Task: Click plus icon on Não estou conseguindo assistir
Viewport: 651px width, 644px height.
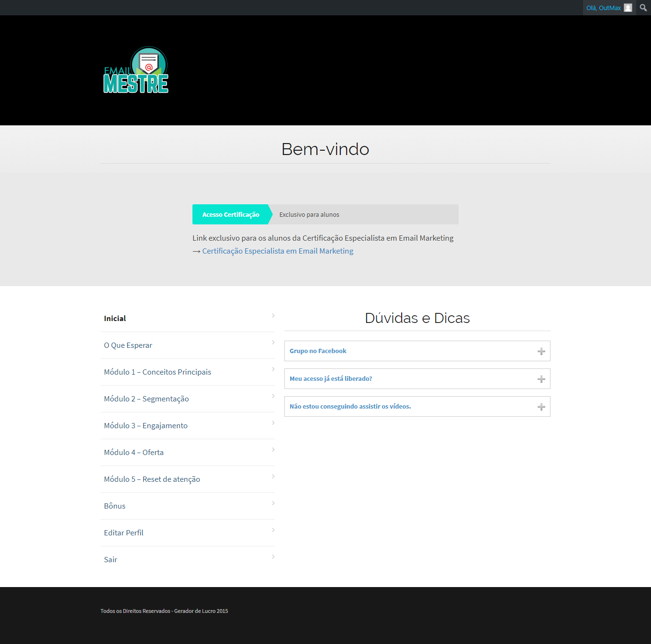Action: click(x=541, y=407)
